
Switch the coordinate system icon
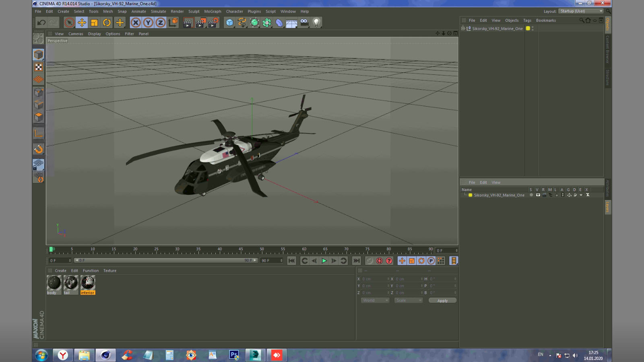pos(173,23)
